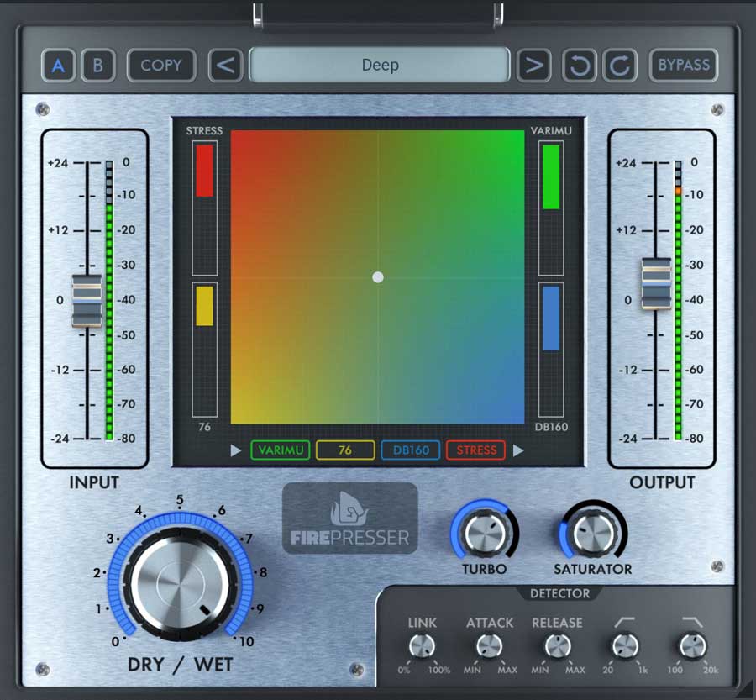Click the low-pass filter shape icon
756x700 pixels.
[x=692, y=622]
